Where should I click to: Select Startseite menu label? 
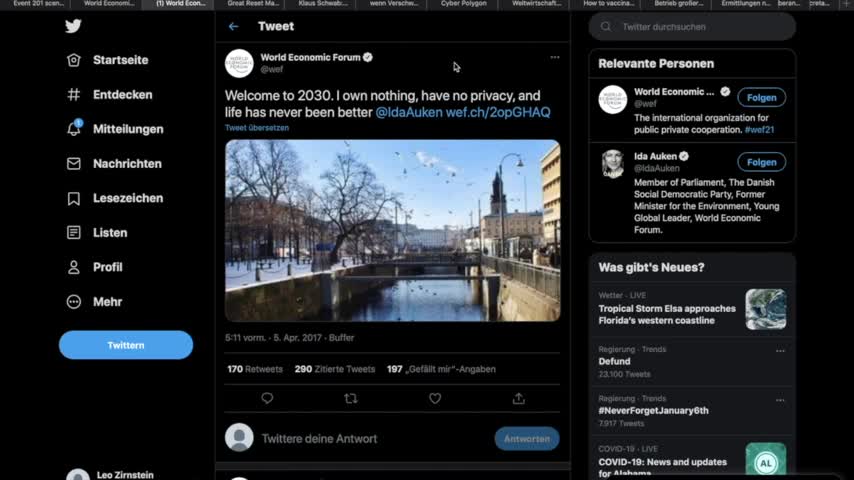tap(120, 60)
